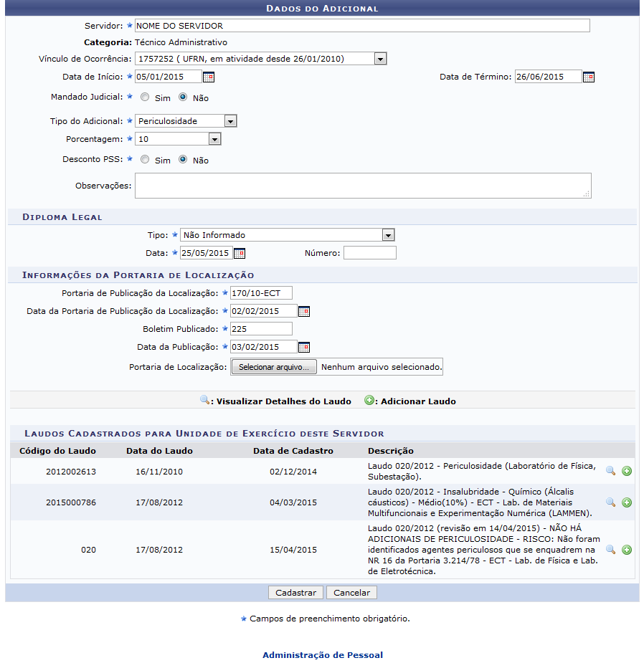Open calendar picker for Data de Término
Viewport: 644px width, 663px height.
[588, 77]
